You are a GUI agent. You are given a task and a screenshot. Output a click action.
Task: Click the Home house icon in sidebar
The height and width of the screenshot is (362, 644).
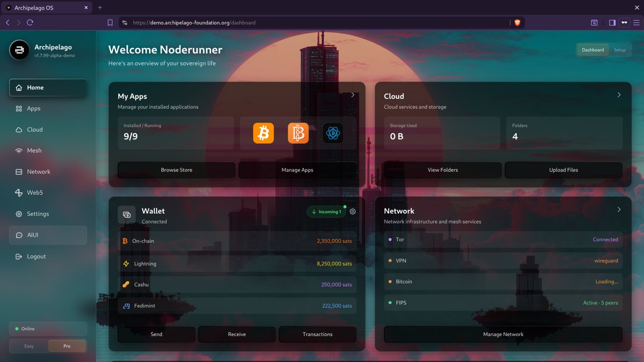coord(19,88)
